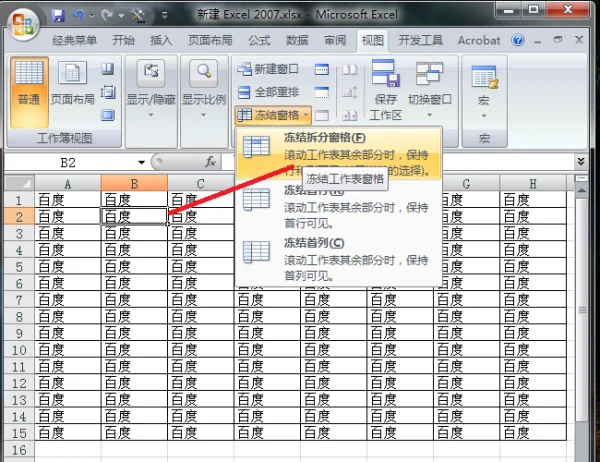600x462 pixels.
Task: Toggle the 冻结窗格 dropdown button
Action: [x=273, y=115]
